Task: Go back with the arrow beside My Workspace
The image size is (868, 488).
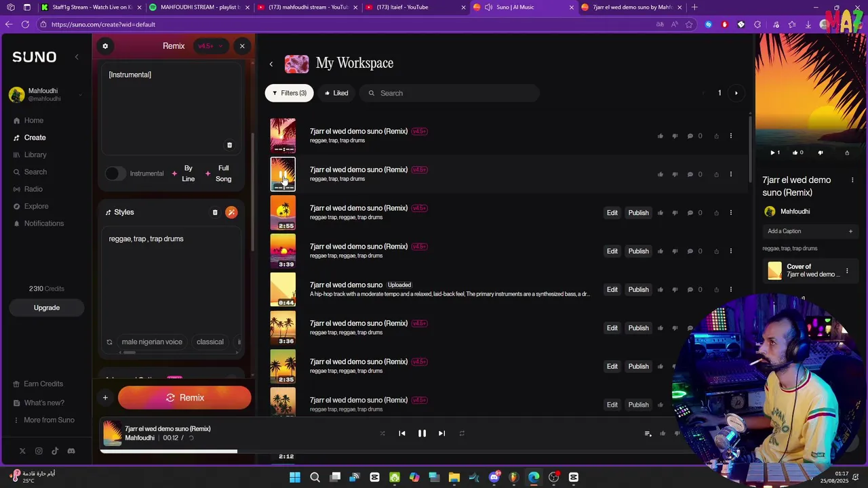Action: tap(271, 64)
